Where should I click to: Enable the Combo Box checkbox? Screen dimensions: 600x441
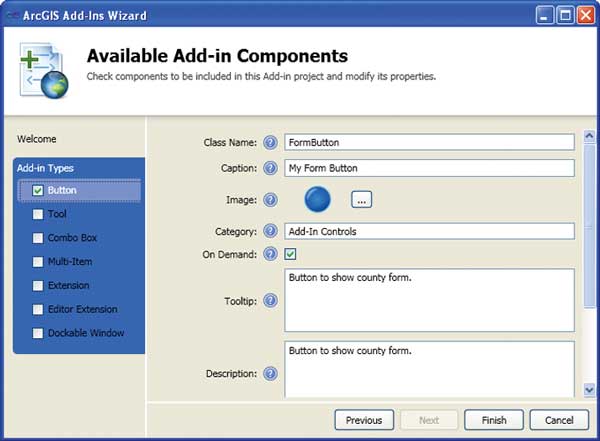[38, 238]
